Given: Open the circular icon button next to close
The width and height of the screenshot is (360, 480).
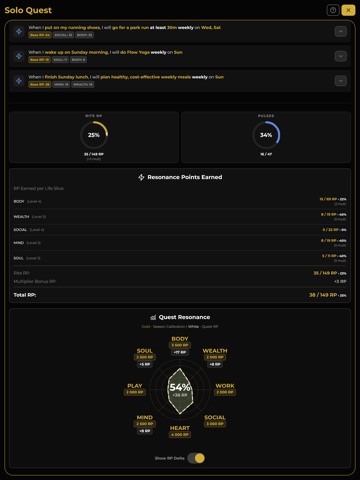Looking at the screenshot, I should click(x=333, y=10).
